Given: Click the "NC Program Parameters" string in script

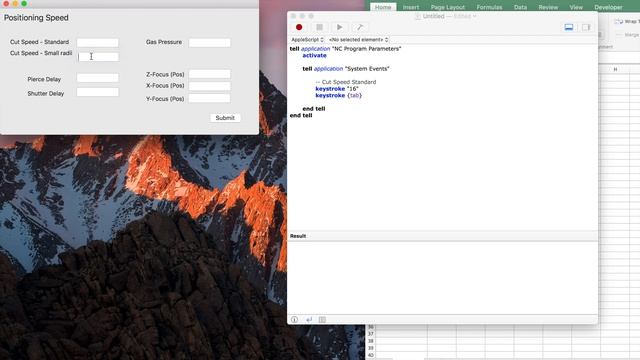Looking at the screenshot, I should pos(367,49).
